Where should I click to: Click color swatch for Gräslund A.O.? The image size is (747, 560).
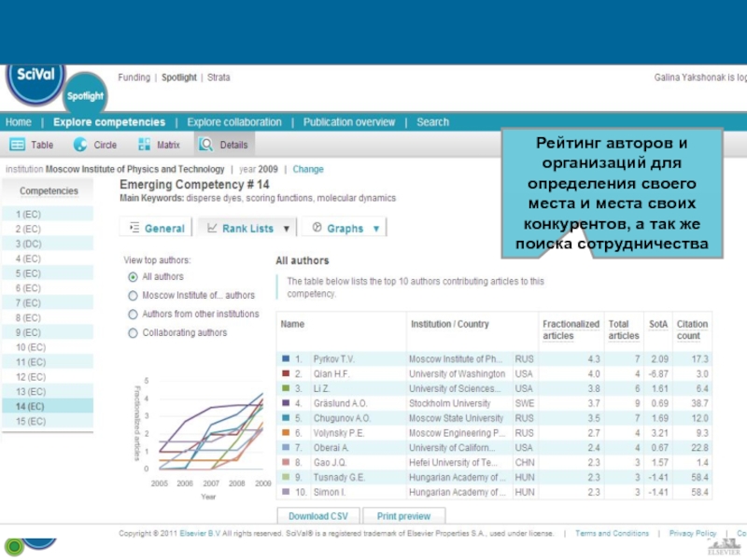pos(286,402)
